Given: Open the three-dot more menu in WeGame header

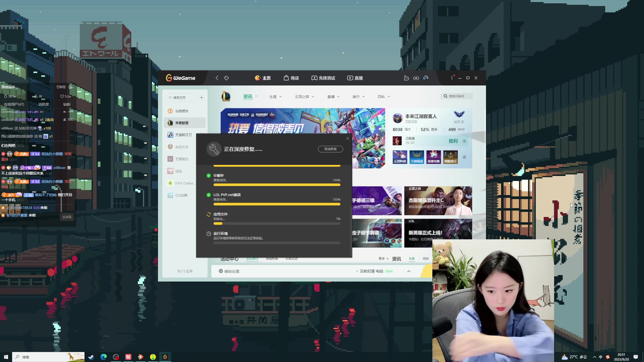Looking at the screenshot, I should (x=452, y=78).
